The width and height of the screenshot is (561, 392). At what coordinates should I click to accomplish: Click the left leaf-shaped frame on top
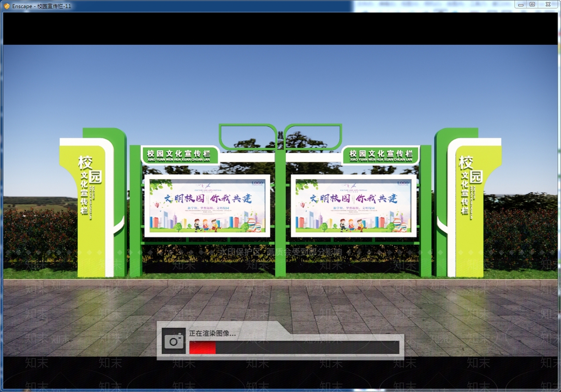click(248, 136)
